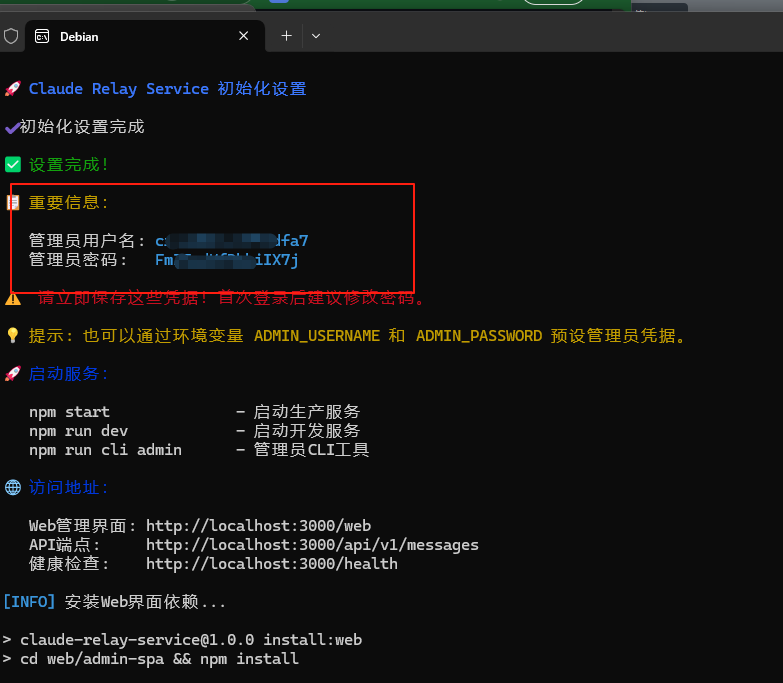Click the purple checkmark before 初始化设置完成

11,127
